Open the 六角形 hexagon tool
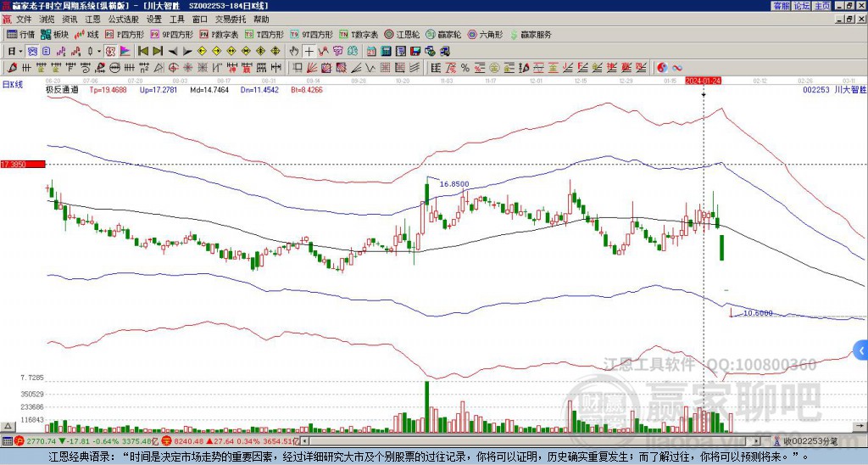The height and width of the screenshot is (465, 868). pos(486,34)
